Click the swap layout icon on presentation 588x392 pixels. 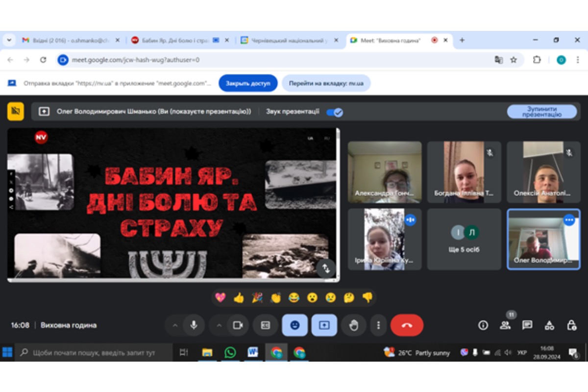click(326, 268)
